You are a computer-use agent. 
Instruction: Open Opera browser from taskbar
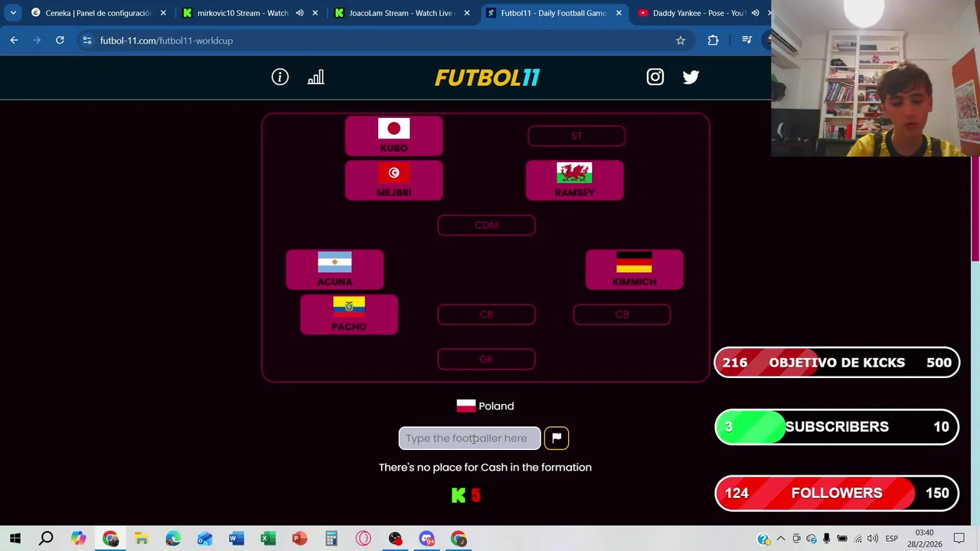click(x=363, y=539)
